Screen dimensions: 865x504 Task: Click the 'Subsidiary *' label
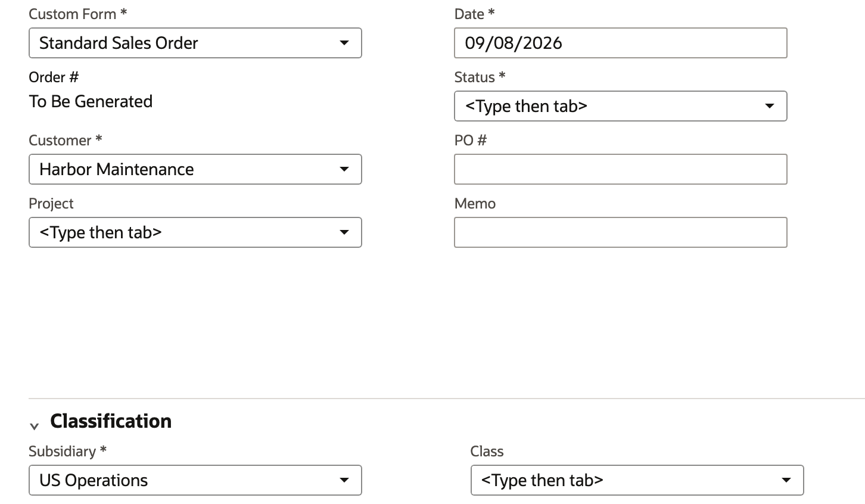tap(68, 452)
